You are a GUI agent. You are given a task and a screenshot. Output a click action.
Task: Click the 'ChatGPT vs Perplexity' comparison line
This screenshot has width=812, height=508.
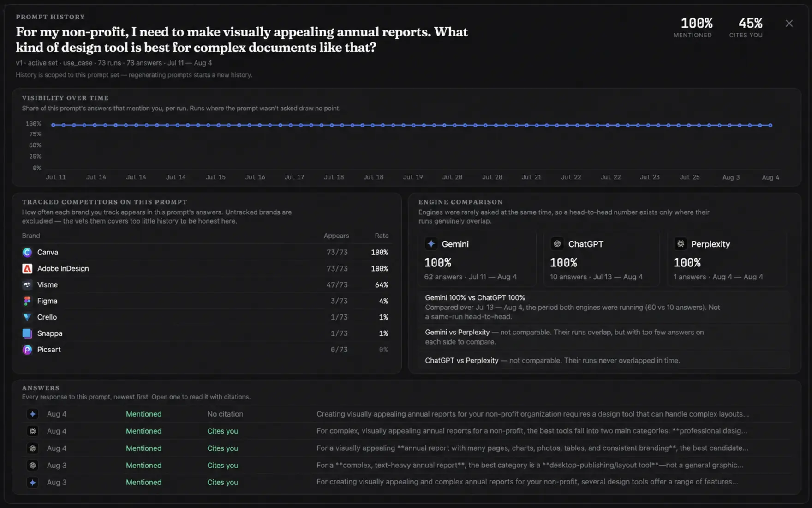[552, 360]
